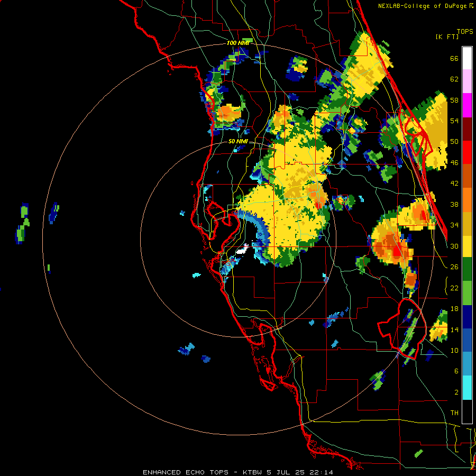Click the 22:14 time stamp
Image resolution: width=476 pixels, height=476 pixels.
(321, 472)
